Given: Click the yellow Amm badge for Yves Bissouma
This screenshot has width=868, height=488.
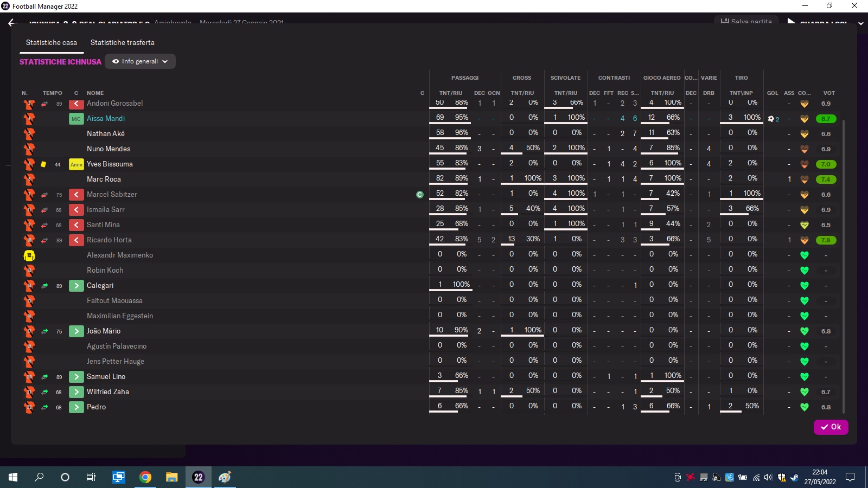Looking at the screenshot, I should (x=76, y=164).
